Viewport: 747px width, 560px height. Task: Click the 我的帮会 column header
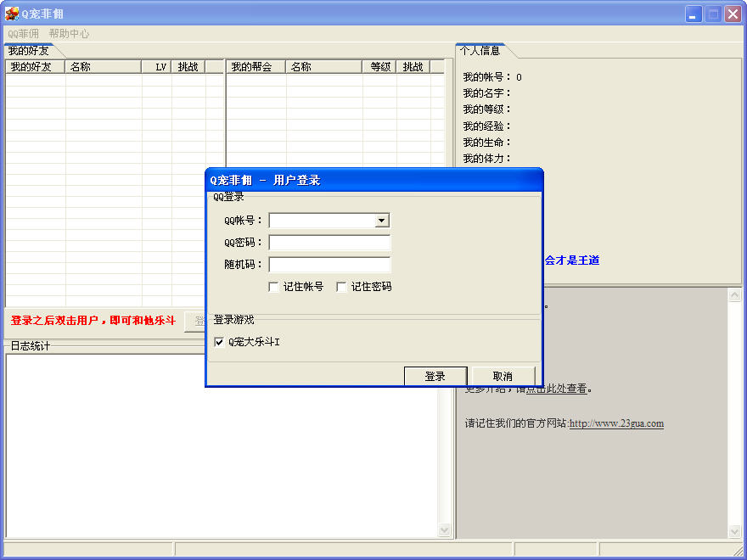click(256, 67)
